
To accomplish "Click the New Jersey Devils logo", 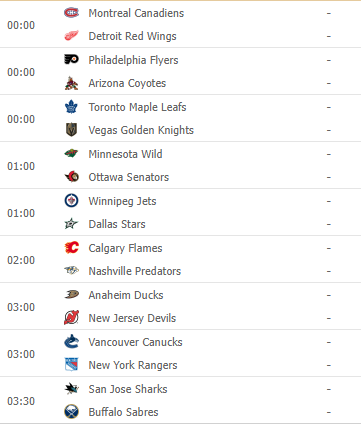I will coord(71,318).
